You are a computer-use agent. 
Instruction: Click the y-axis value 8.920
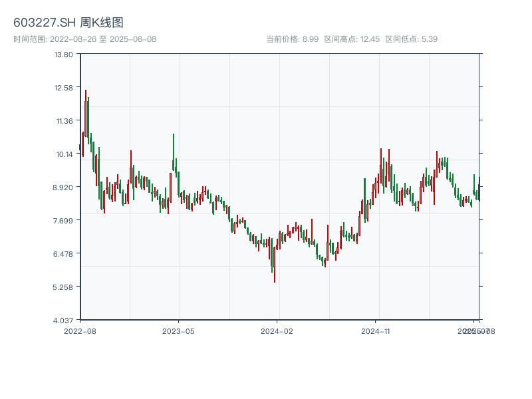pyautogui.click(x=63, y=188)
